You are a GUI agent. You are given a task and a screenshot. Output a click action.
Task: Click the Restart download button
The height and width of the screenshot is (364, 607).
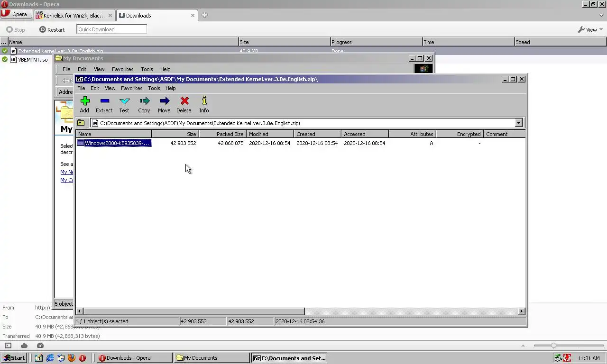[x=52, y=29]
